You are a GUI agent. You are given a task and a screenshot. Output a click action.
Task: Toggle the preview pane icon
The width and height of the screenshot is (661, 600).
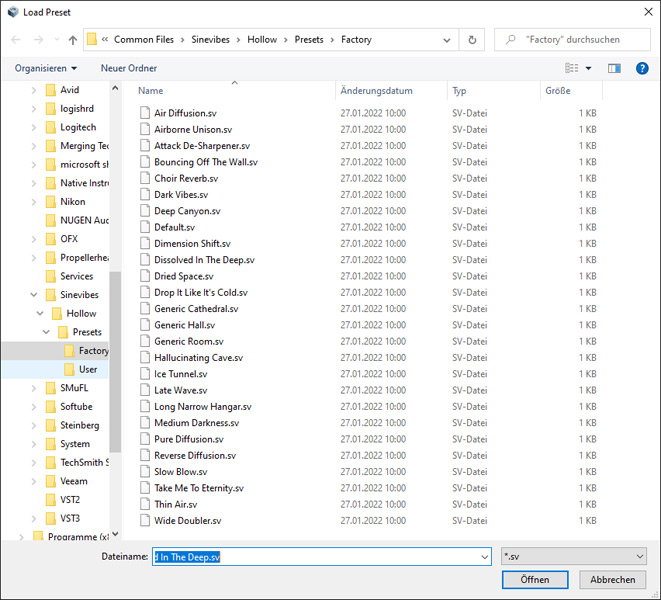coord(614,68)
